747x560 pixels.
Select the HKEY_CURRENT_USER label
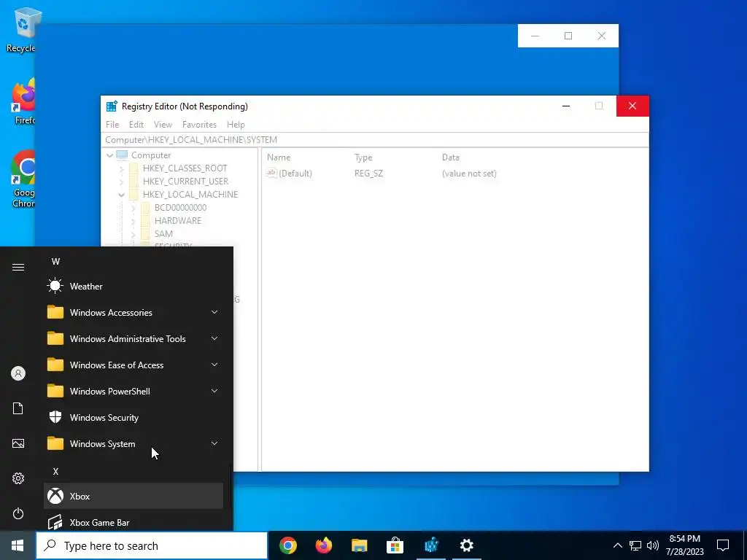[186, 182]
